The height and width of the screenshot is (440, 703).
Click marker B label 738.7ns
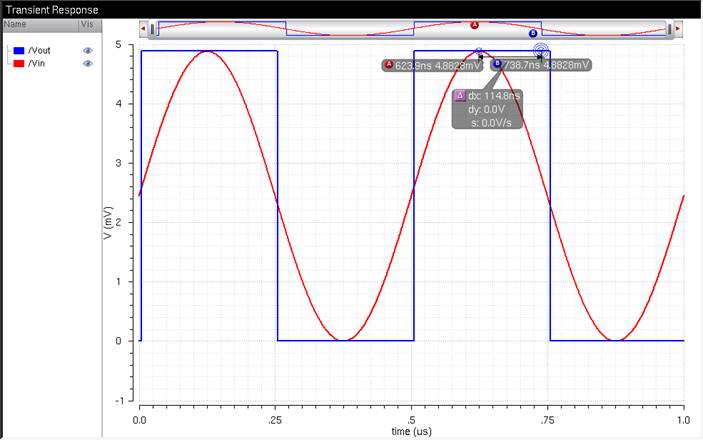tap(541, 65)
